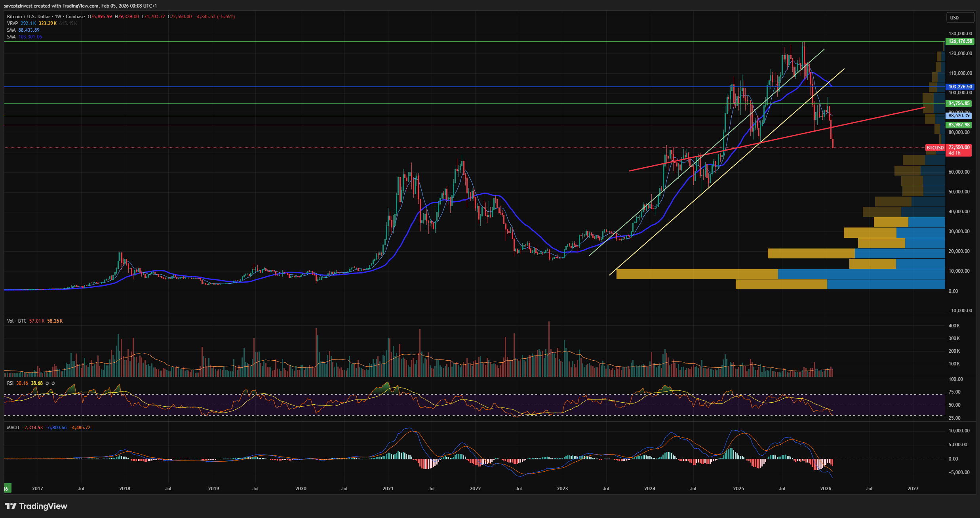Click the largest gold volume profile bar
980x518 pixels.
(x=697, y=274)
